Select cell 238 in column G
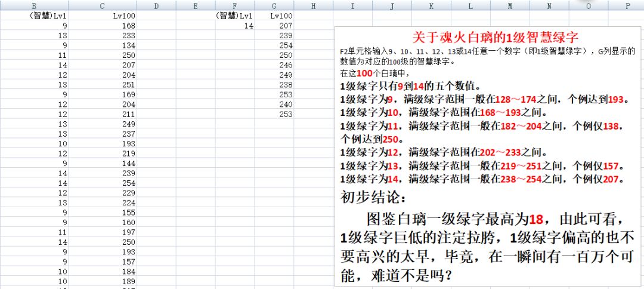 274,85
